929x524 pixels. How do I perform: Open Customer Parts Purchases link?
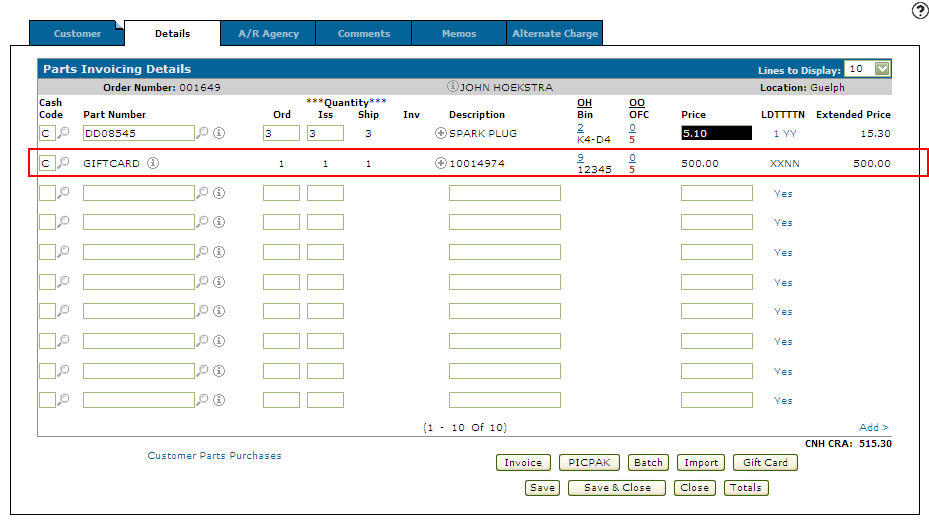click(x=214, y=455)
